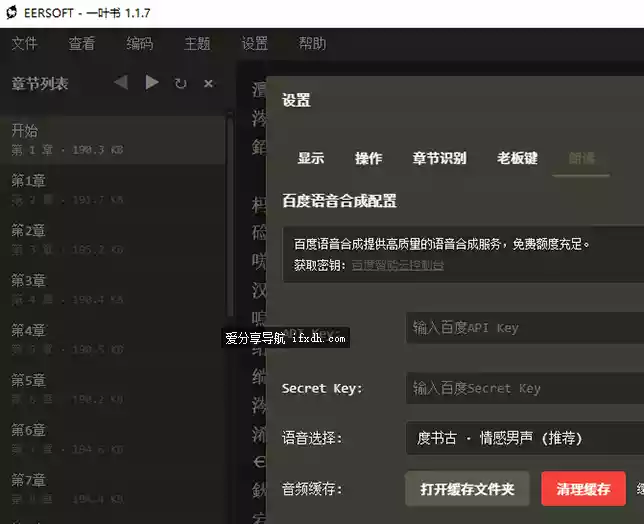This screenshot has height=524, width=644.
Task: Select 第4章 in chapter list
Action: click(x=113, y=339)
